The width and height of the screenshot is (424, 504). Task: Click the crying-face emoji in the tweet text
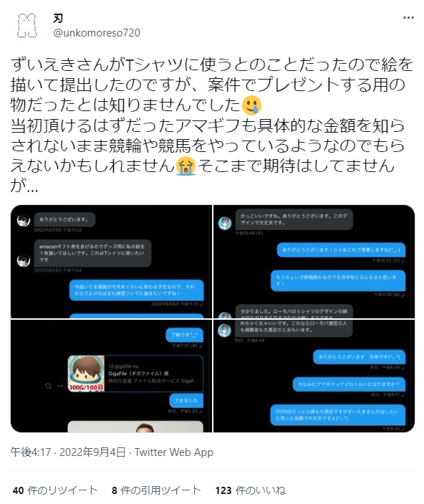click(252, 105)
